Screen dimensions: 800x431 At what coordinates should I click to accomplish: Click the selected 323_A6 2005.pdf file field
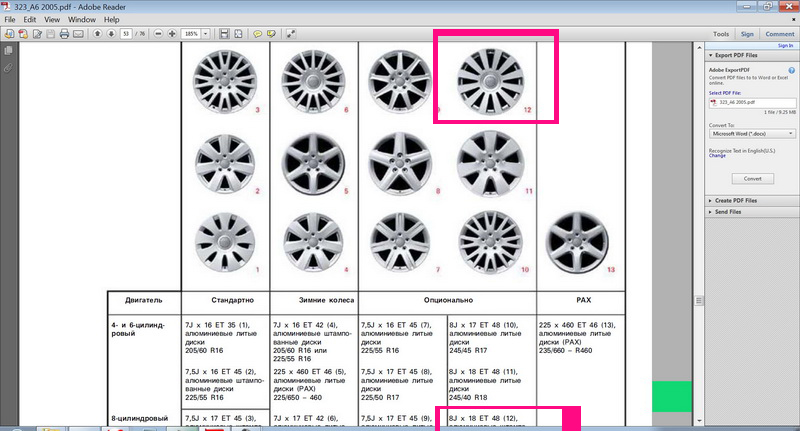752,103
